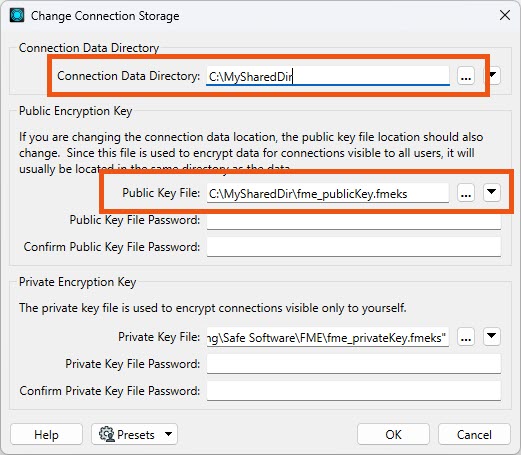Focus Confirm Private Key File Password field

point(354,391)
